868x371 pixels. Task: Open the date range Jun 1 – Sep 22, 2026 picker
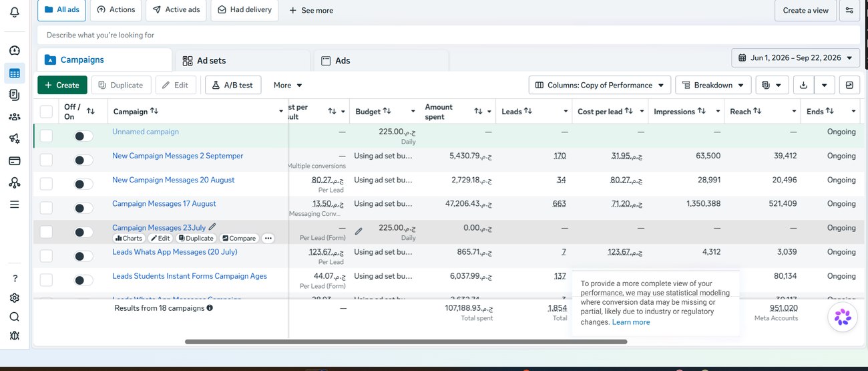click(x=796, y=58)
